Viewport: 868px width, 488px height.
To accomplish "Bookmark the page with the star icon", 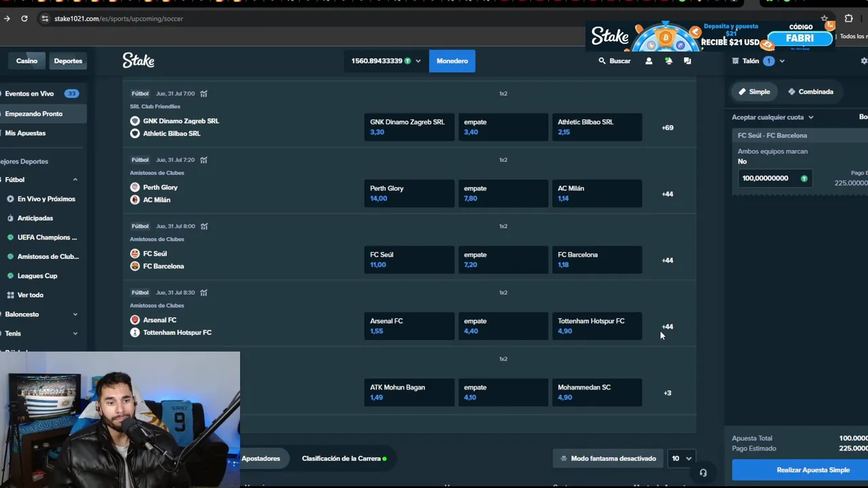I will pos(825,18).
